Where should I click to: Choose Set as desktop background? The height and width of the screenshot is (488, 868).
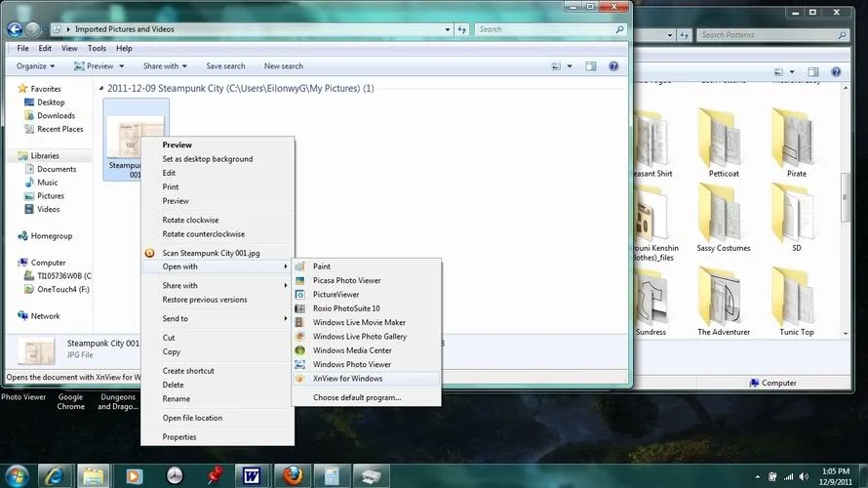tap(217, 159)
